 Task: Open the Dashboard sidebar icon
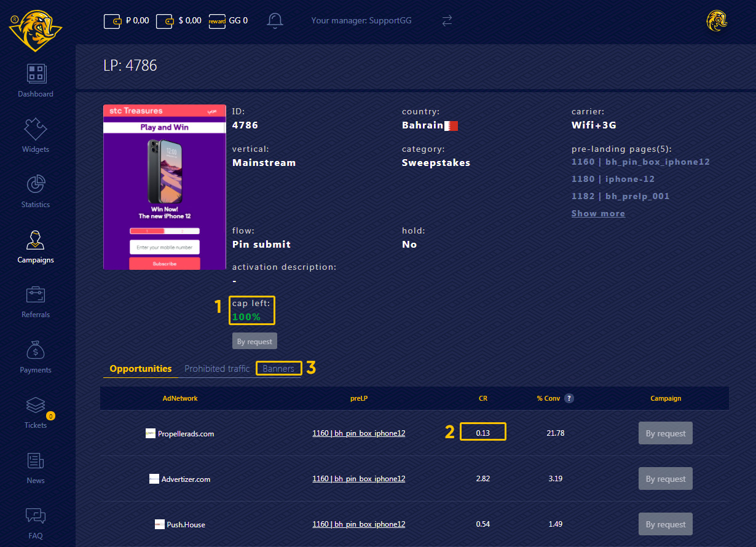click(36, 74)
